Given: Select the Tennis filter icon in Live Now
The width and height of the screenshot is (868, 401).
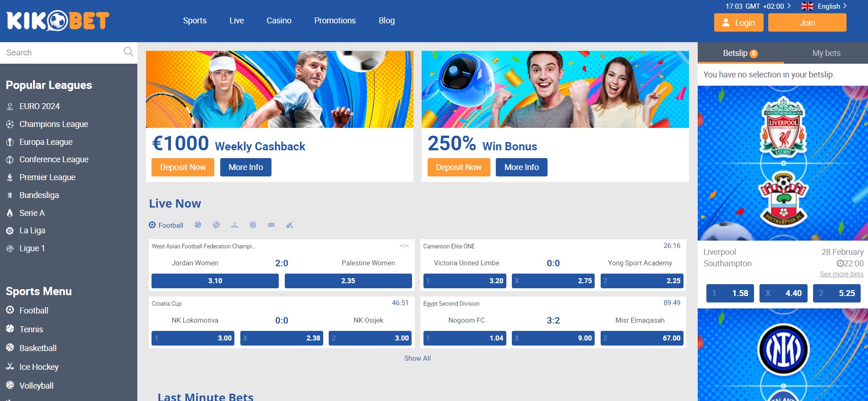Looking at the screenshot, I should click(198, 225).
